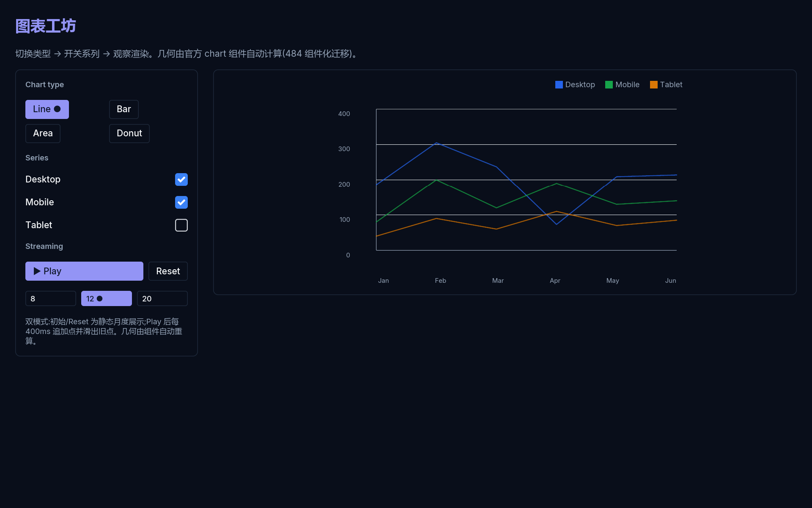Click the 400 y-axis value
This screenshot has height=508, width=812.
tap(344, 114)
